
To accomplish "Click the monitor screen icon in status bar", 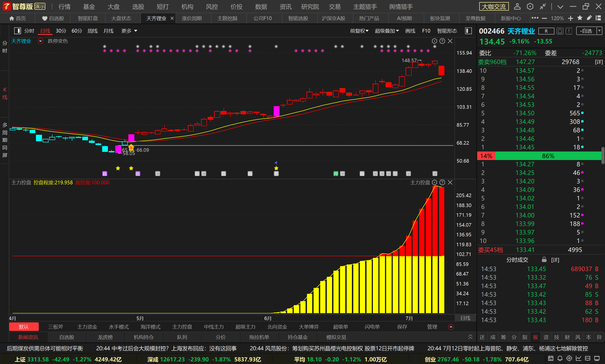I will click(x=597, y=358).
